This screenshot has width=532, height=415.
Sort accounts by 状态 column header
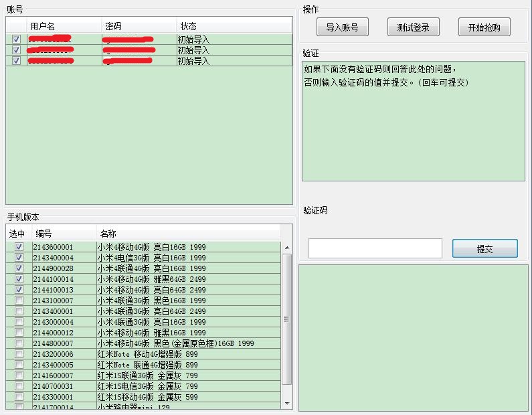pos(234,26)
